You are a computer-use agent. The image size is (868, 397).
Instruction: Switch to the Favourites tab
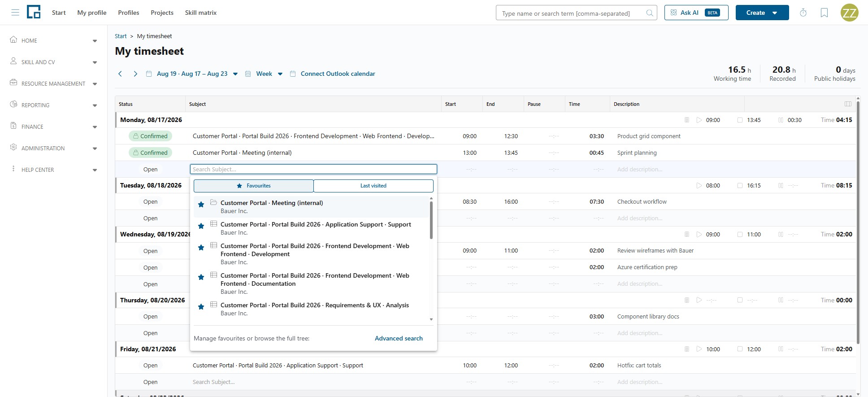pyautogui.click(x=254, y=186)
